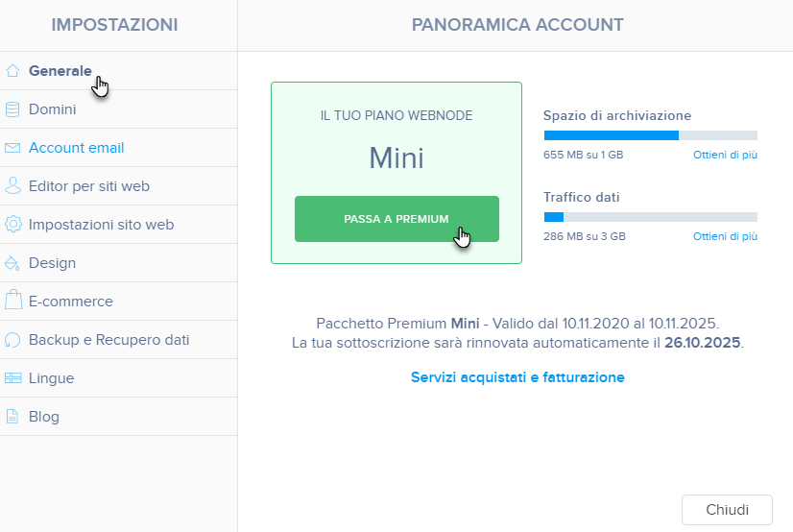Click the Lingue table icon
This screenshot has width=793, height=532.
12,378
